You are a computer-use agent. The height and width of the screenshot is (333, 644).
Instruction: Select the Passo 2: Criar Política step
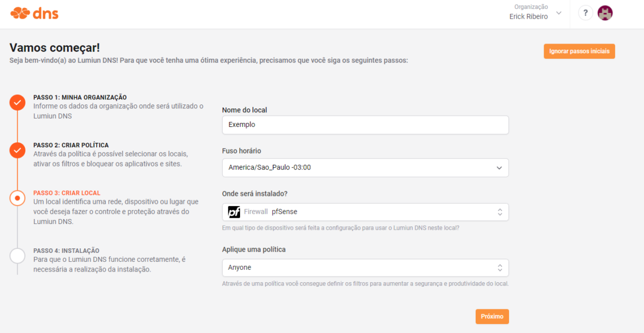(71, 145)
